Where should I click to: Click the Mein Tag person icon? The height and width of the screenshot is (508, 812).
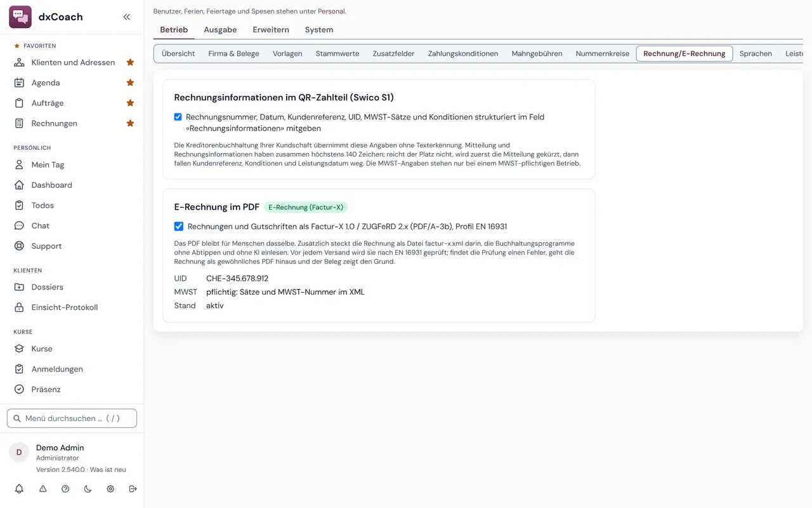click(19, 164)
